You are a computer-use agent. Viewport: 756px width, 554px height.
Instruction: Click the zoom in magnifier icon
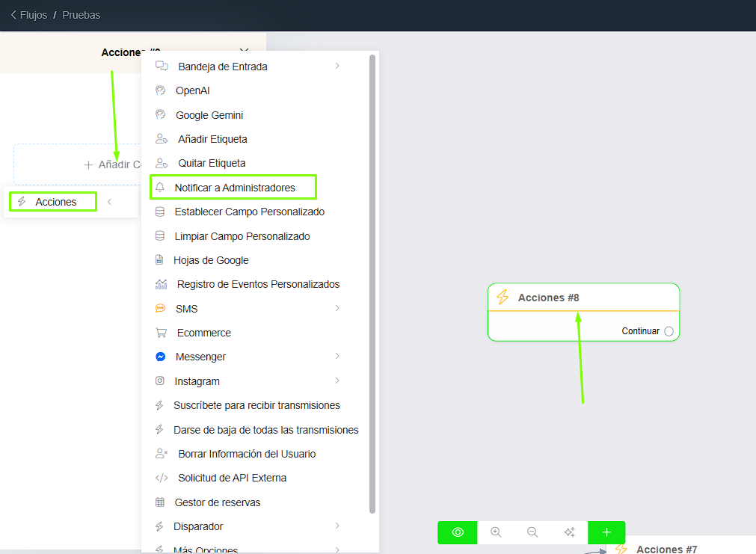[x=496, y=532]
